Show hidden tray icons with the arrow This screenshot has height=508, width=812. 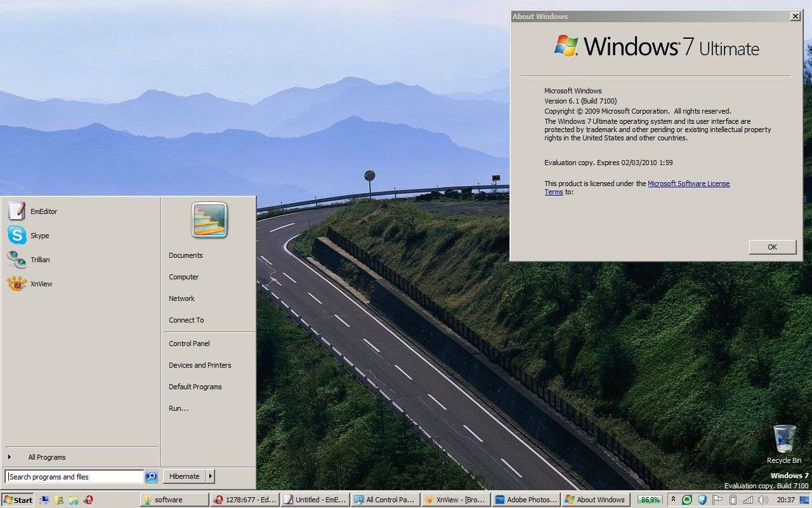tap(673, 500)
